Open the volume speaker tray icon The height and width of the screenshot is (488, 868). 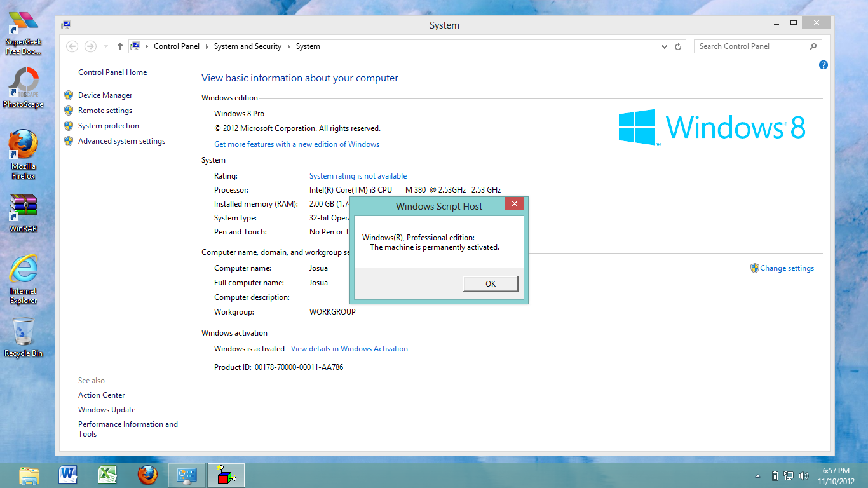coord(804,475)
